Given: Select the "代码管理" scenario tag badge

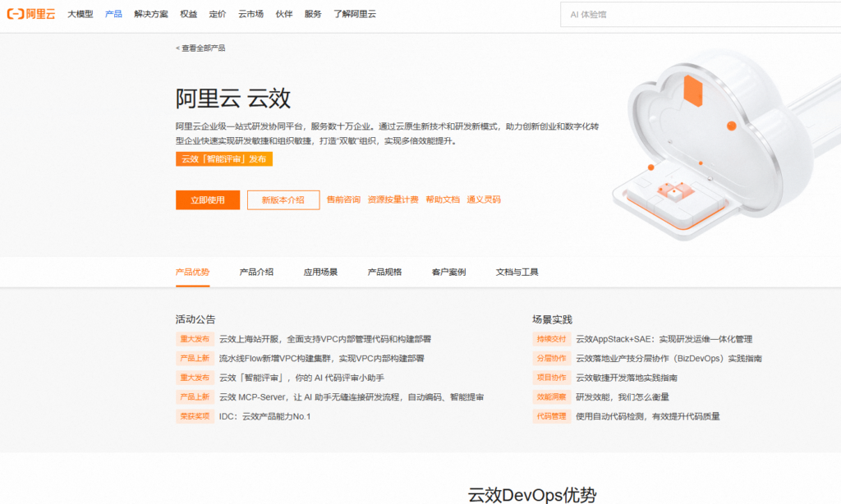Looking at the screenshot, I should pos(551,416).
